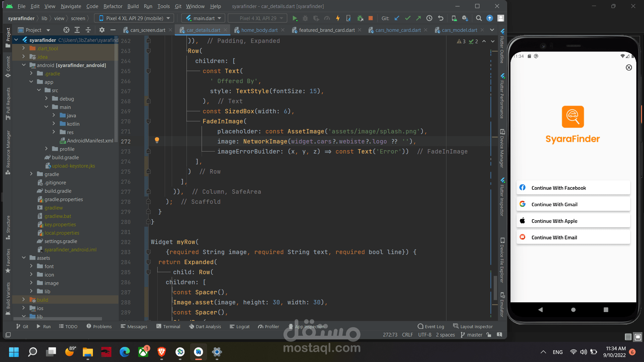Click the green Run app button

tap(294, 18)
